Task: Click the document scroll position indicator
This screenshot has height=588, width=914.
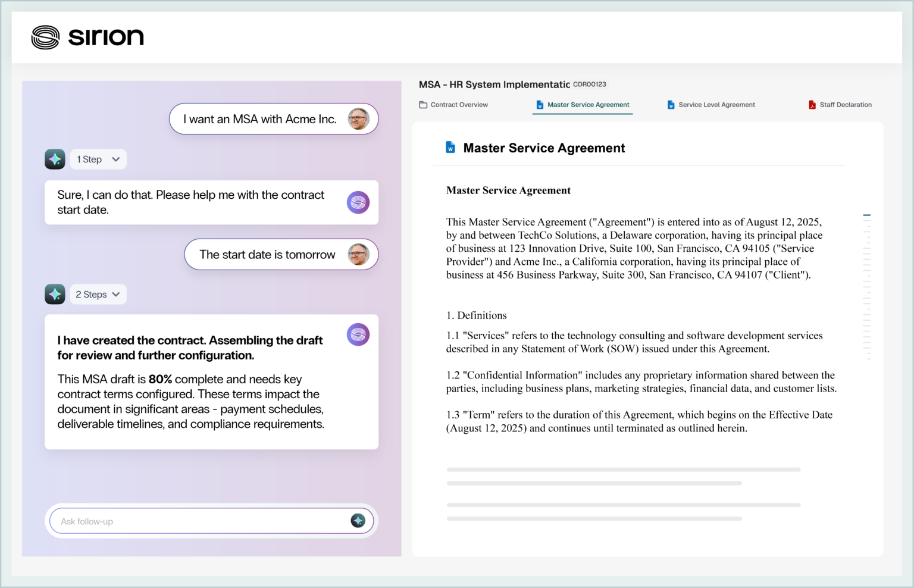Action: point(867,215)
